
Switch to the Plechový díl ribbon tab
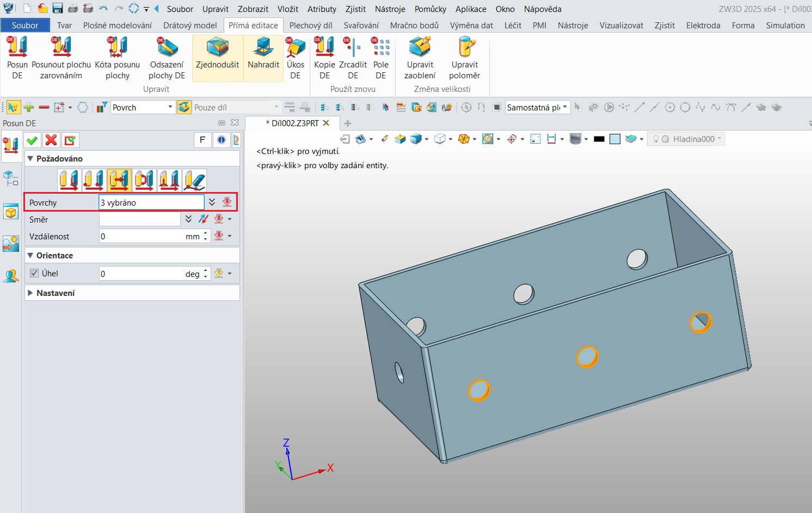point(311,26)
